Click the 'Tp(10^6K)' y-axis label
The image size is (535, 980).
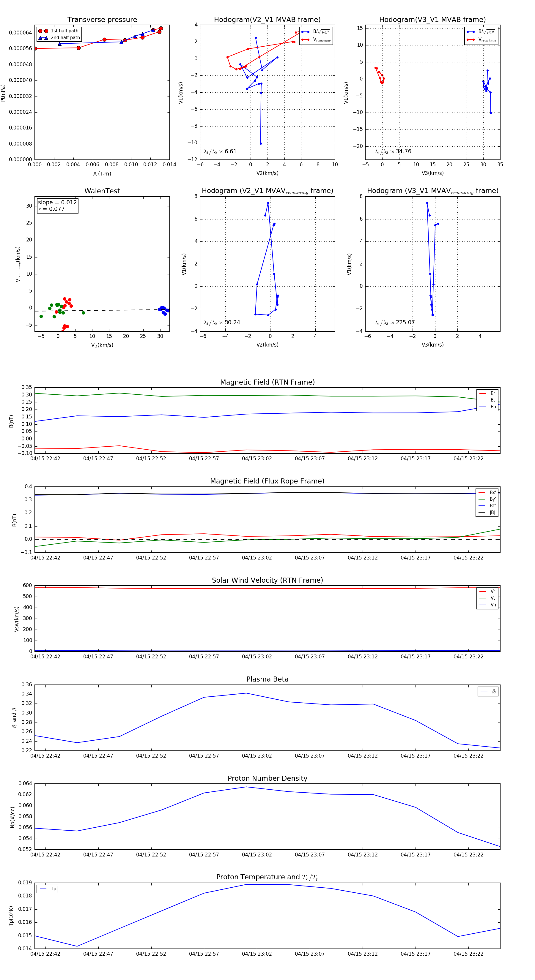click(x=11, y=915)
